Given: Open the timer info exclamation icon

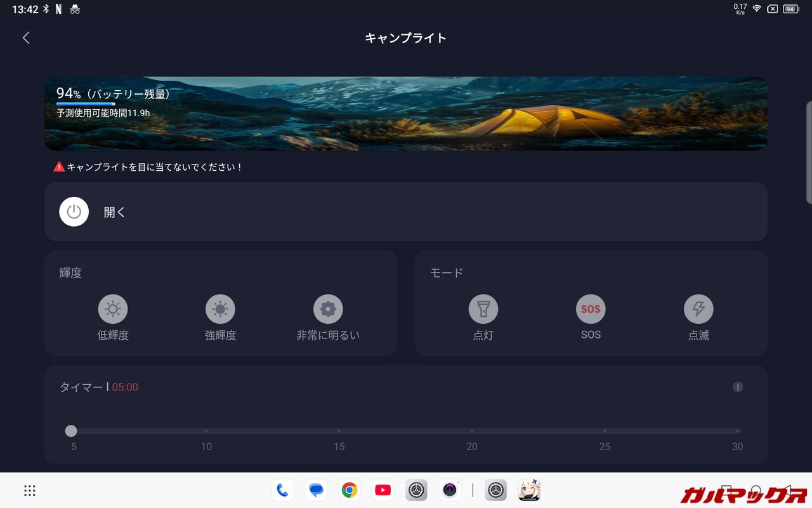Looking at the screenshot, I should 738,387.
